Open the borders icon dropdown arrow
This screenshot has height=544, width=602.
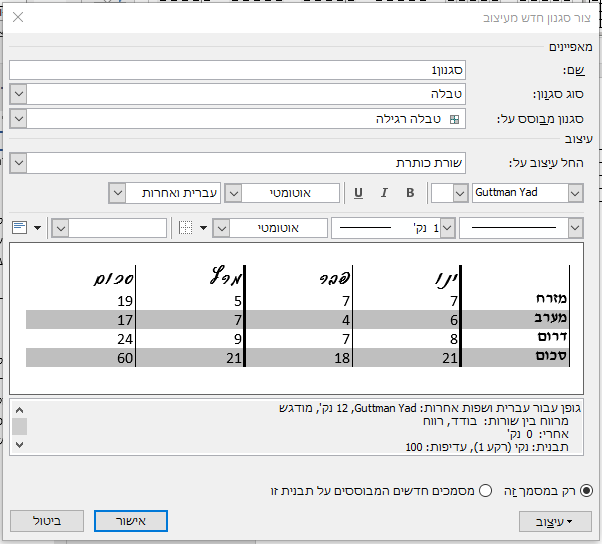(203, 228)
